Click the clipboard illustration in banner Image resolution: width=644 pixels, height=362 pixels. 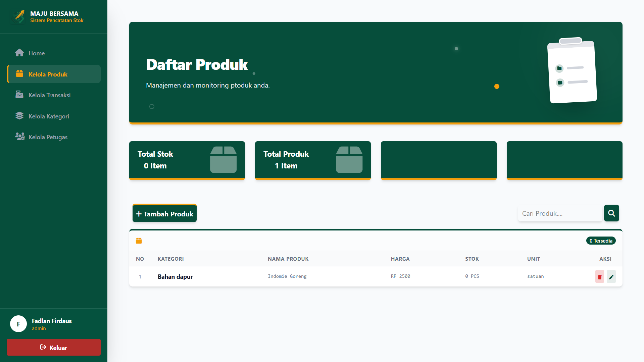tap(572, 70)
